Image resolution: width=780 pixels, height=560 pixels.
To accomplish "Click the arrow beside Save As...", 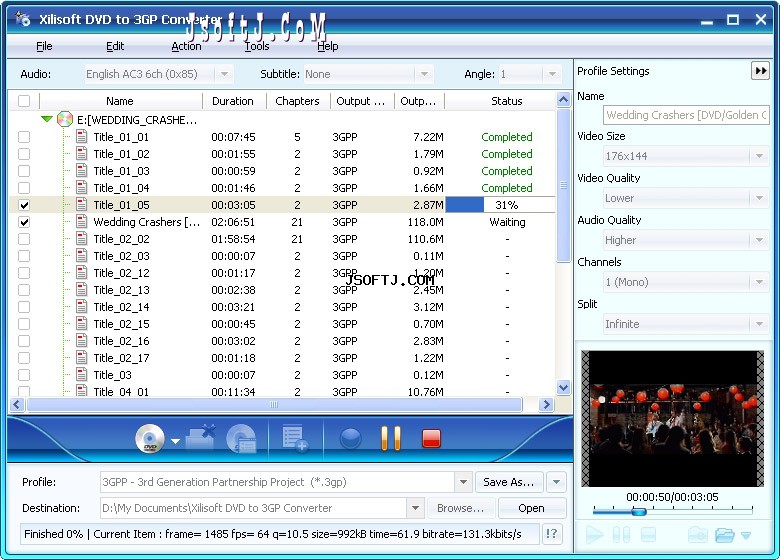I will pos(556,482).
